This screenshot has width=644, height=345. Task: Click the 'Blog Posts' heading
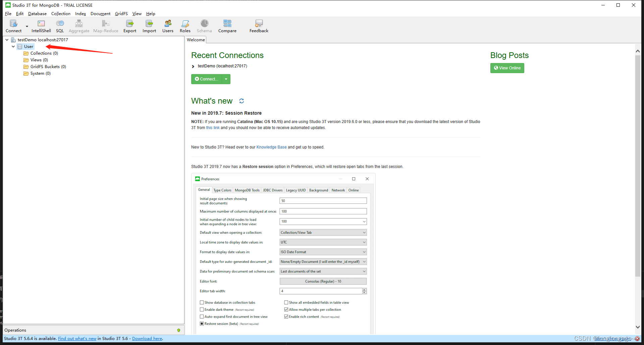(509, 55)
